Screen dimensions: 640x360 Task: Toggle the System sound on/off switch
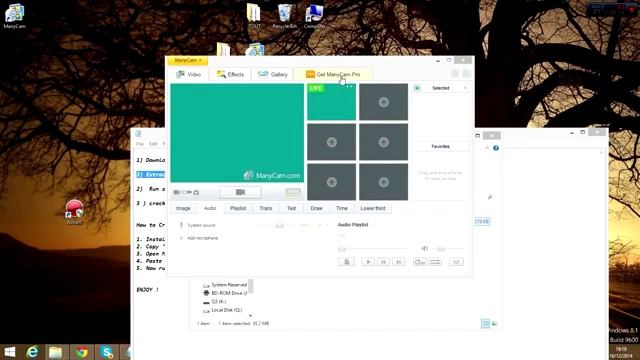pyautogui.click(x=304, y=225)
